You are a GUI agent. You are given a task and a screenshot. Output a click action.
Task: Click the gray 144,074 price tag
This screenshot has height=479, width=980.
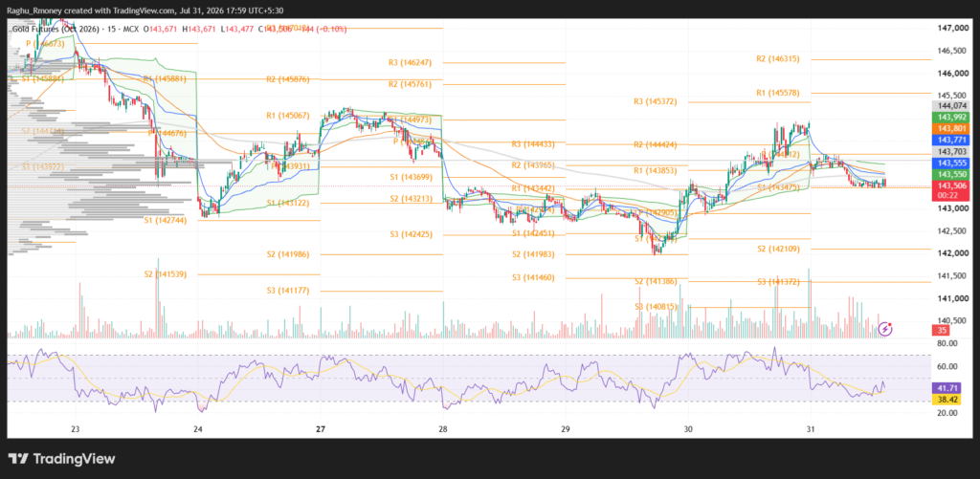click(951, 106)
